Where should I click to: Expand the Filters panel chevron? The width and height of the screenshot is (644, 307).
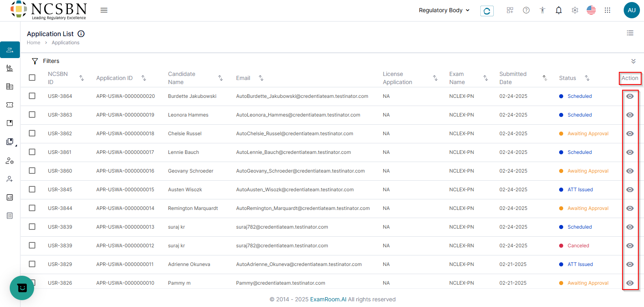633,61
